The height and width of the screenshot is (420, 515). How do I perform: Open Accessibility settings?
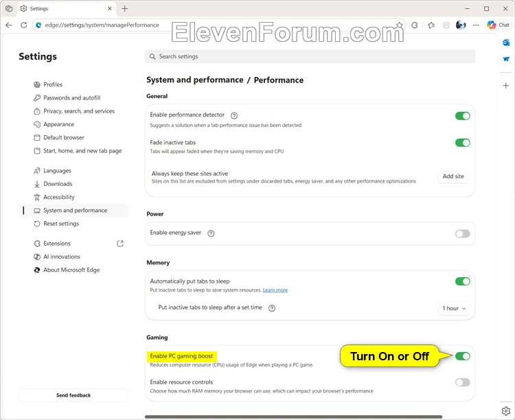(74, 197)
